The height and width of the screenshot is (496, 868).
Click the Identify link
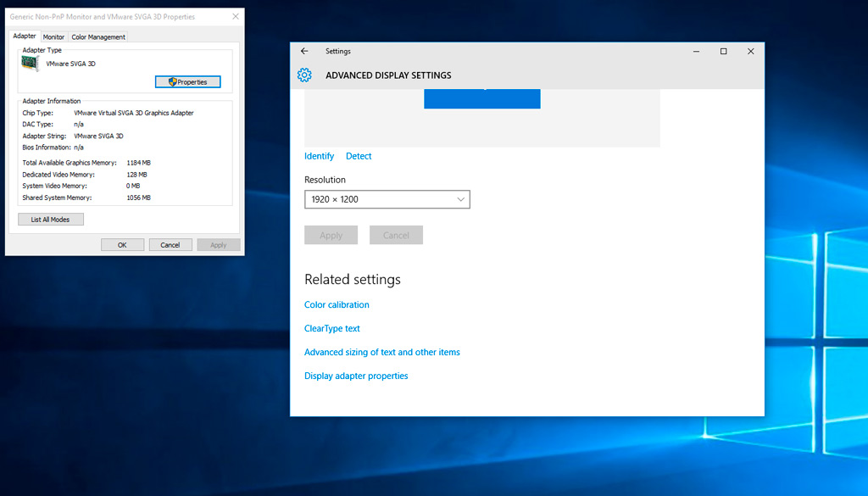(x=319, y=156)
